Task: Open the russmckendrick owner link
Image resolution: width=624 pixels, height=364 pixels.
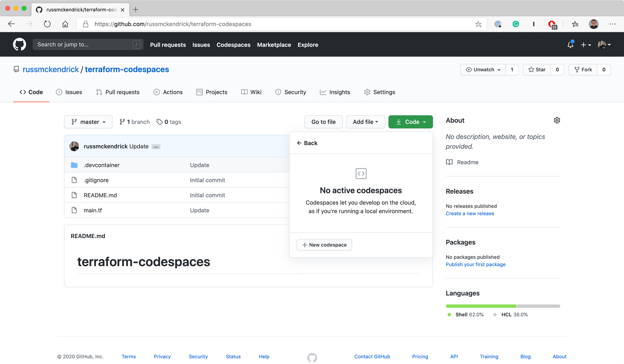Action: coord(51,69)
